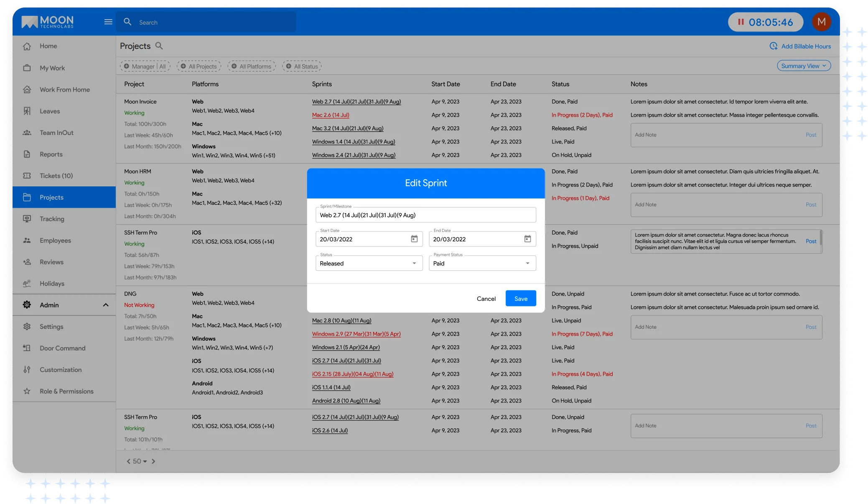Image resolution: width=868 pixels, height=504 pixels.
Task: Click the Tickets sidebar icon
Action: click(x=27, y=176)
